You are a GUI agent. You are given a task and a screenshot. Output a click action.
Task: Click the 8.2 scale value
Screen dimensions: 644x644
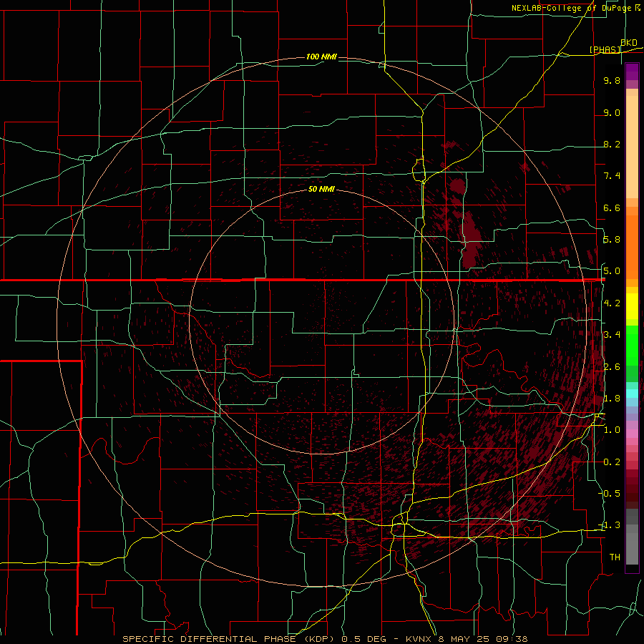(x=612, y=144)
